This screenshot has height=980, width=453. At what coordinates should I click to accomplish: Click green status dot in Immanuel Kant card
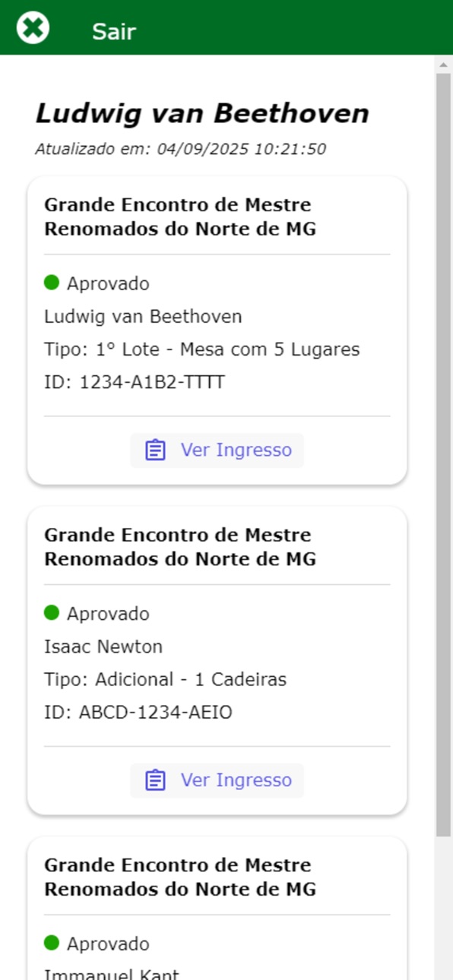coord(52,943)
